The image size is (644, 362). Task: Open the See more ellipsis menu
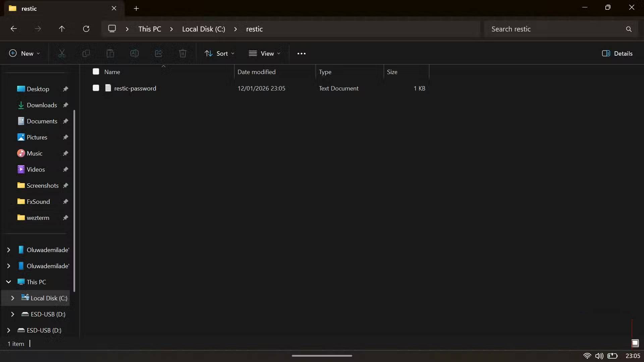(301, 53)
